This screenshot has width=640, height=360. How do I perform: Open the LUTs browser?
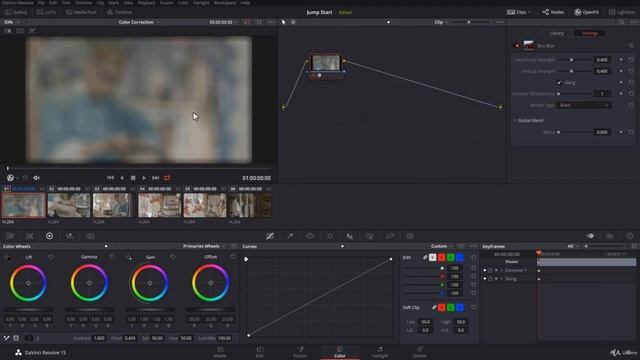pyautogui.click(x=46, y=12)
